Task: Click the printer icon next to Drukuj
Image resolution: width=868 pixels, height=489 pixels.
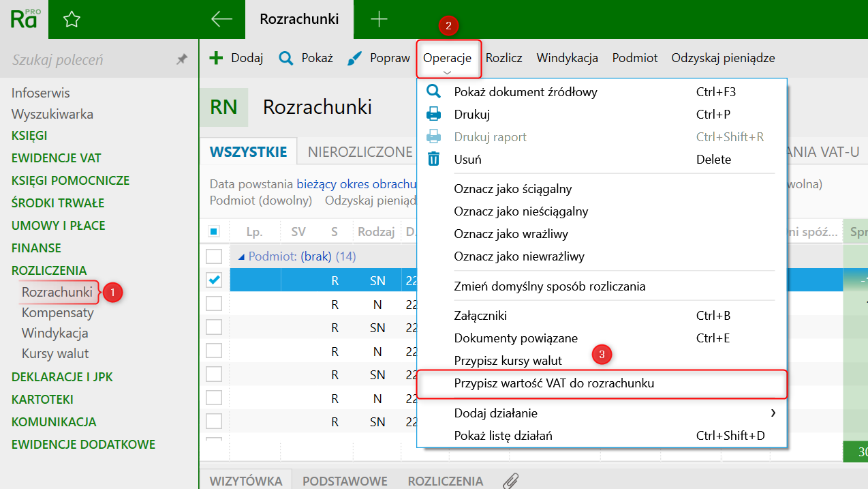Action: coord(433,114)
